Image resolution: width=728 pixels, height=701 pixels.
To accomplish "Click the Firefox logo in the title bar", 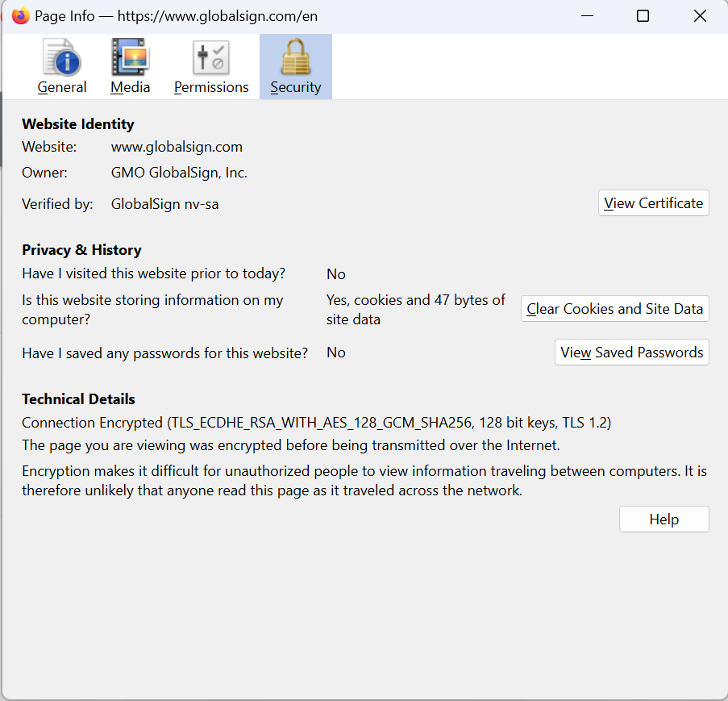I will [x=21, y=16].
